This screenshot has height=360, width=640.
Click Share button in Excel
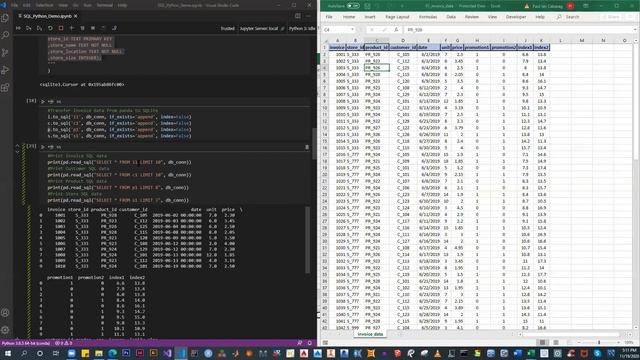610,17
